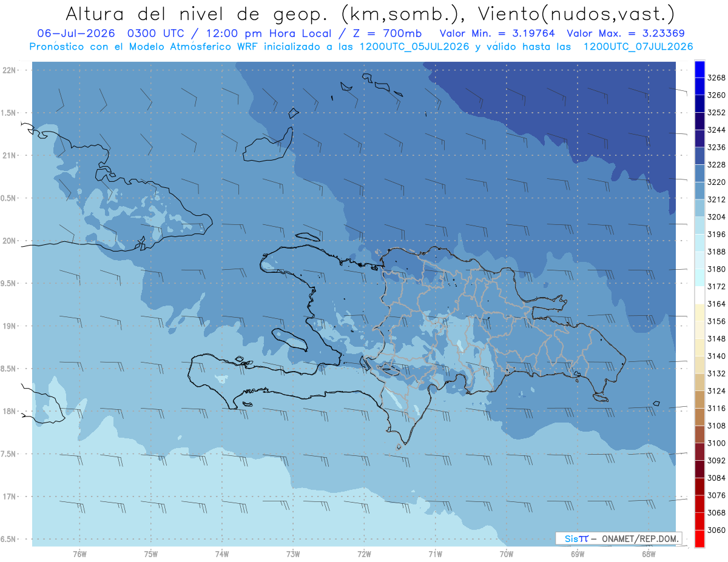This screenshot has width=728, height=562.
Task: Click the '69W' longitude label
Action: [x=578, y=554]
